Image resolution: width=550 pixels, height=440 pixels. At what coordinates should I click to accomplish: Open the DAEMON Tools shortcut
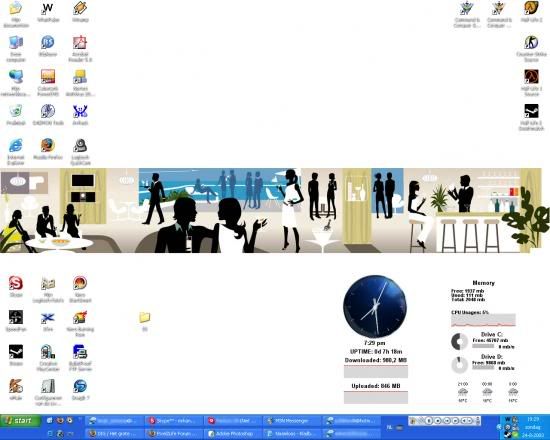(48, 115)
